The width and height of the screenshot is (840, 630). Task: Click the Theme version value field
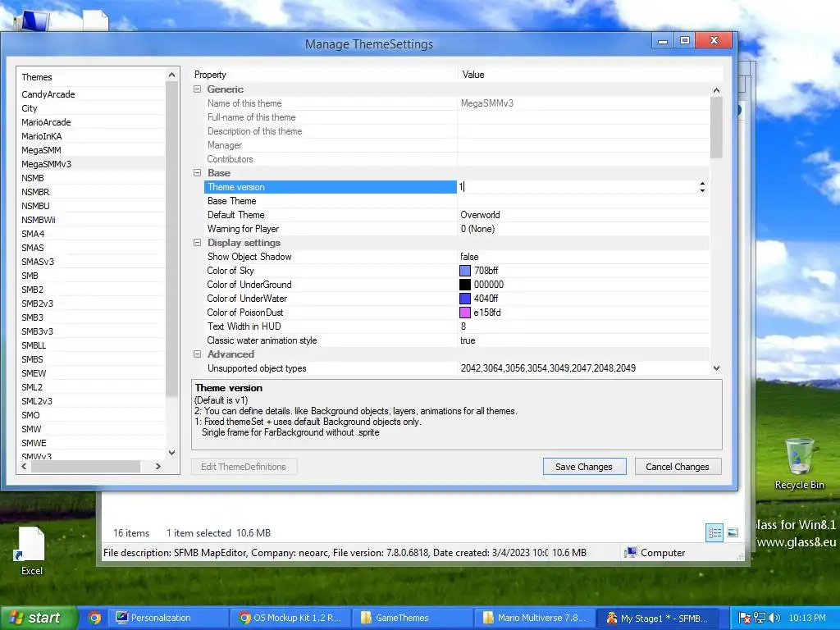coord(577,187)
